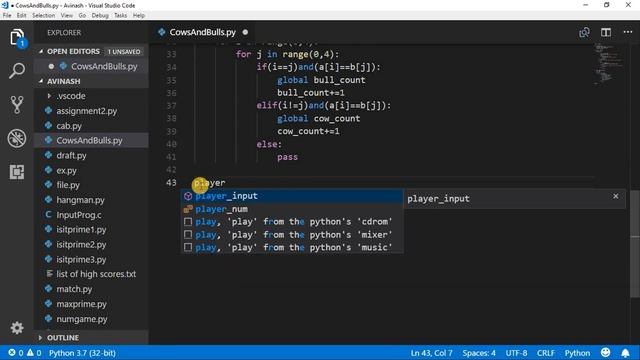This screenshot has width=640, height=360.
Task: Switch to the CowsAndBulls.py editor tab
Action: (x=202, y=32)
